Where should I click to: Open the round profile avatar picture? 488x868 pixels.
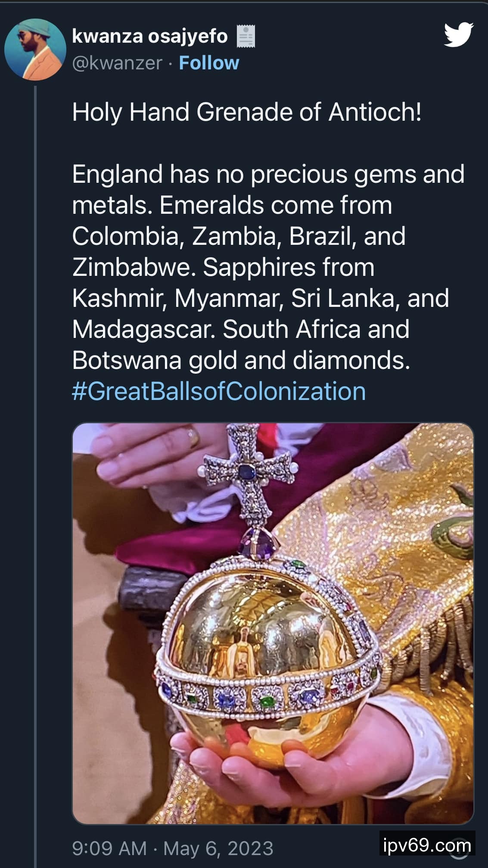pyautogui.click(x=35, y=50)
